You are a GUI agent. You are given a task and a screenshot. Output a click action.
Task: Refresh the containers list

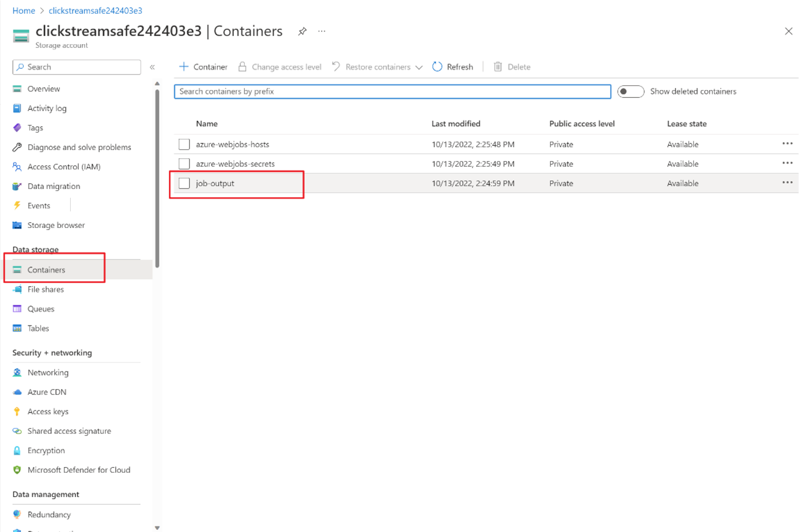453,67
